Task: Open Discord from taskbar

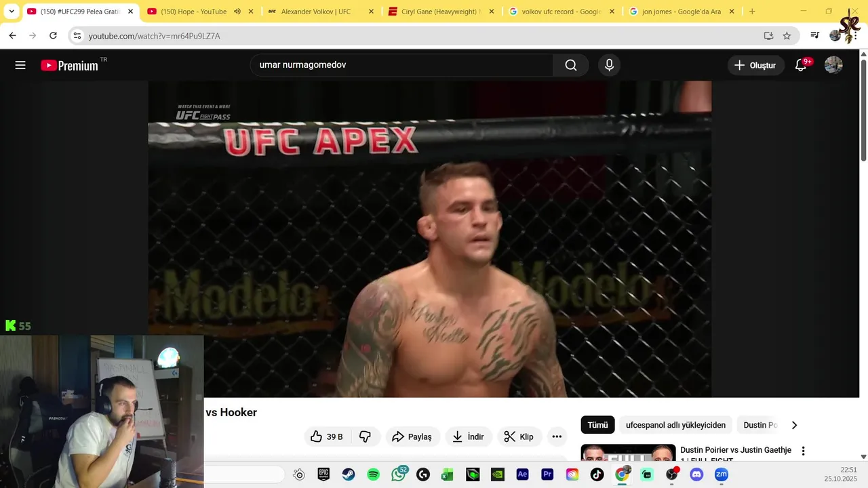Action: (696, 474)
